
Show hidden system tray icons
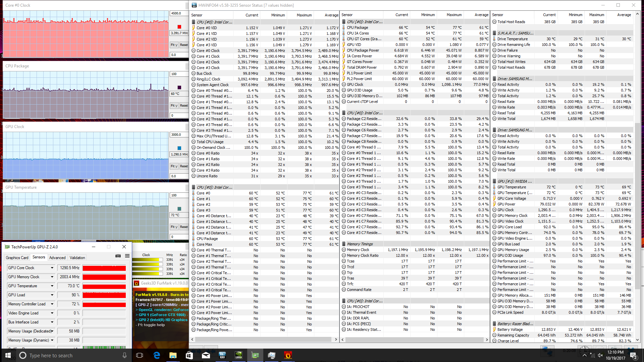(x=585, y=355)
